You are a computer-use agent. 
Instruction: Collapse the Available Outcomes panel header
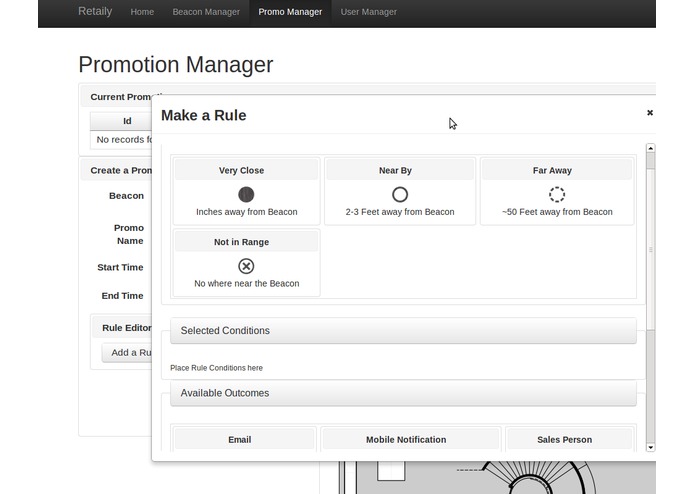tap(403, 393)
